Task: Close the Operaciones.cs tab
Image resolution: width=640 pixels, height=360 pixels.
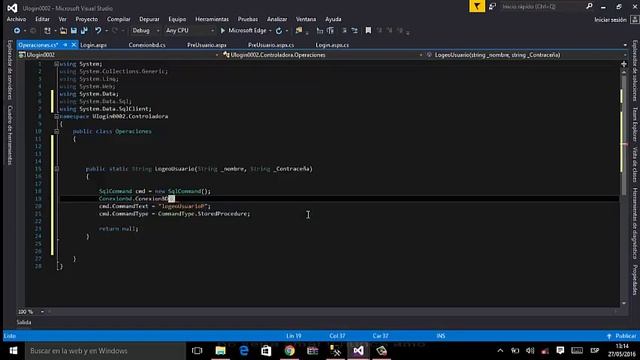Action: pos(74,45)
